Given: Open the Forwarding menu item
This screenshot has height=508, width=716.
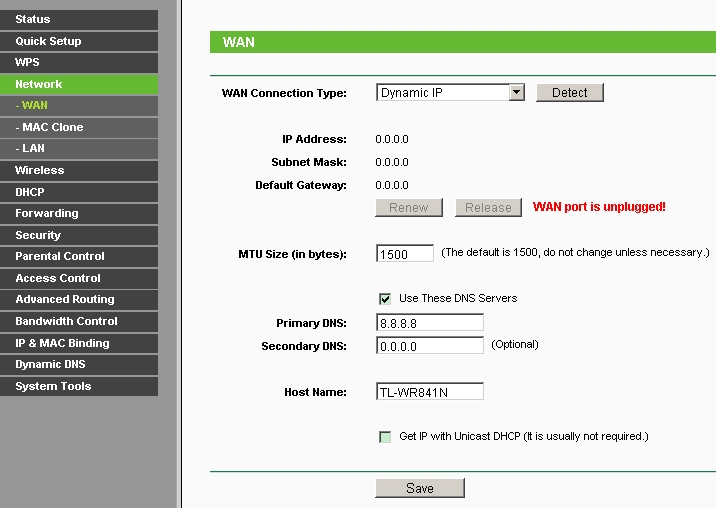Looking at the screenshot, I should pyautogui.click(x=79, y=213).
